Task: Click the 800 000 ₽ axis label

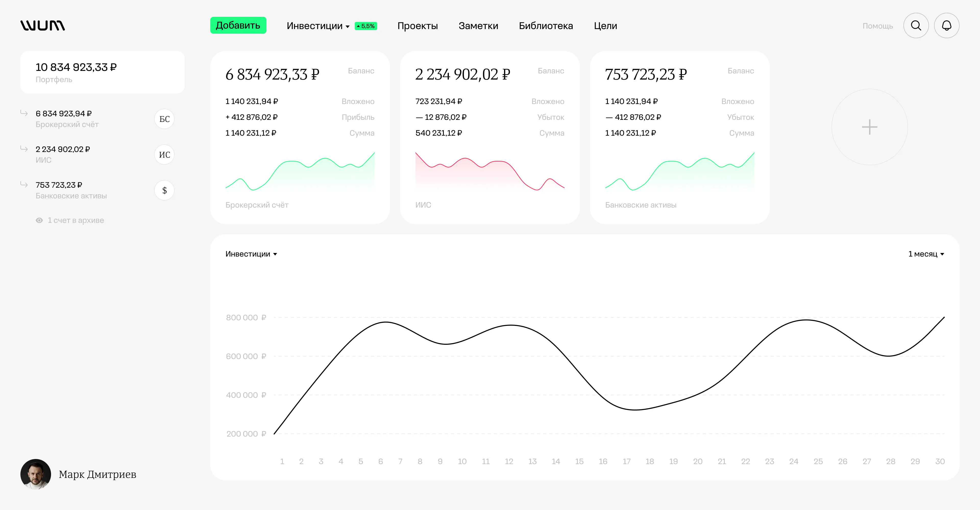Action: pos(246,318)
